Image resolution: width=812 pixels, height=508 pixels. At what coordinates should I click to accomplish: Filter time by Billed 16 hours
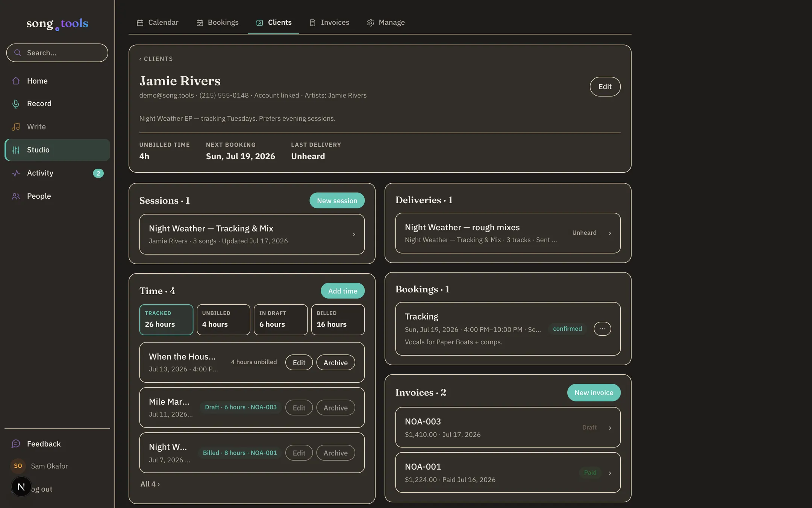(338, 319)
